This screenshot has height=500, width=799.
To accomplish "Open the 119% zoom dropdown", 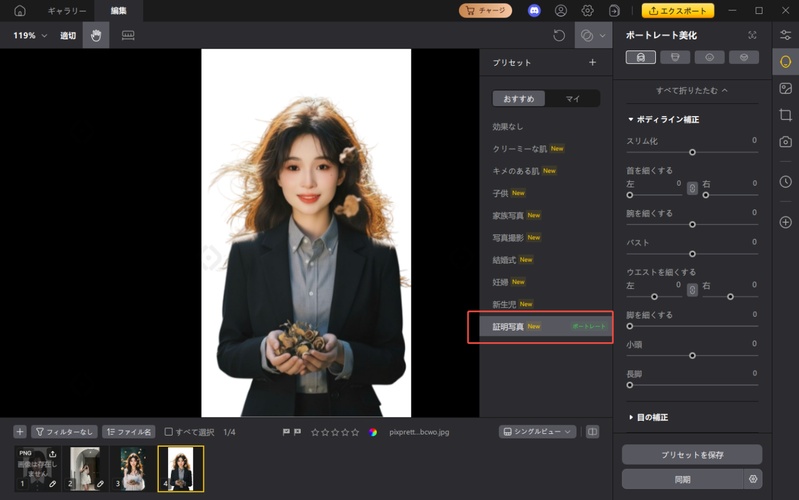I will click(30, 36).
